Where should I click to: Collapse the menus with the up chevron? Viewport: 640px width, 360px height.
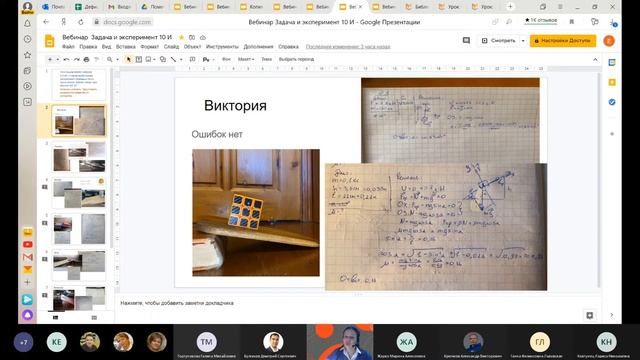click(595, 60)
